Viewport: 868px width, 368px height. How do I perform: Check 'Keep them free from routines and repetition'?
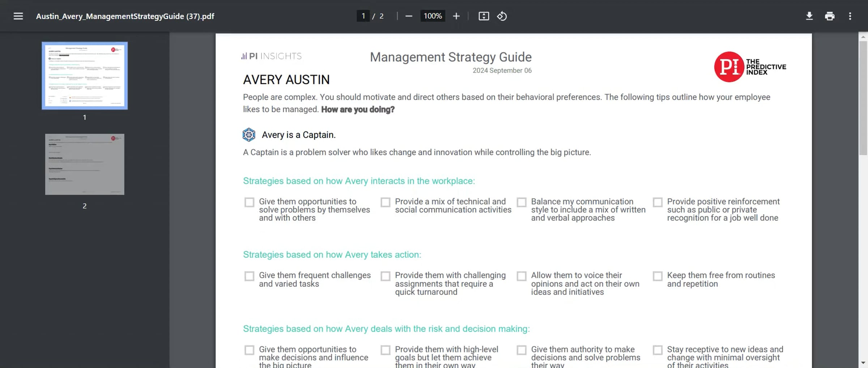point(658,276)
